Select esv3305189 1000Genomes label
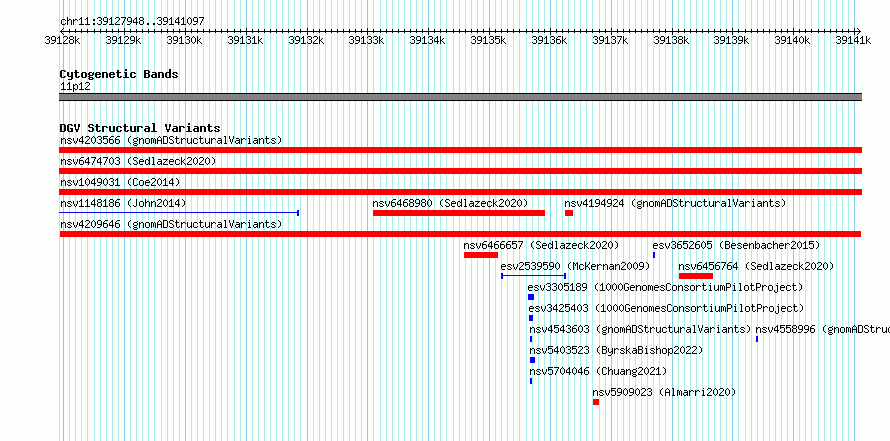Image resolution: width=890 pixels, height=441 pixels. point(665,287)
